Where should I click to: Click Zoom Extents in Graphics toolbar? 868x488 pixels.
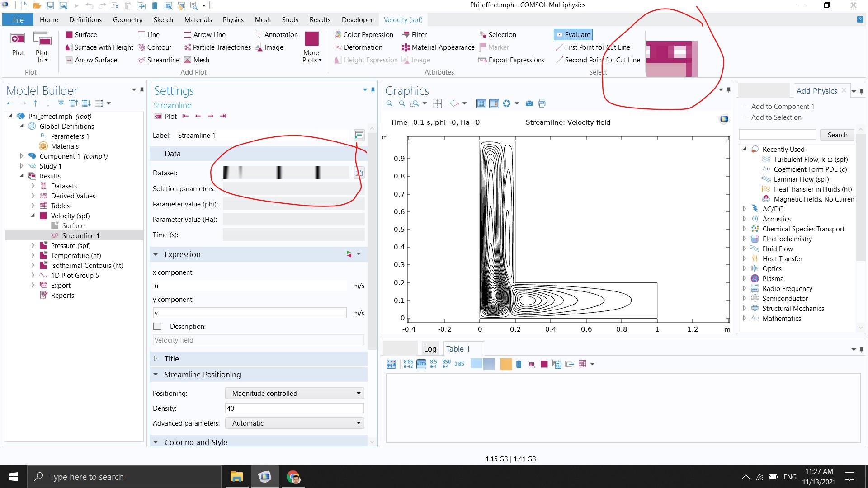(x=437, y=103)
